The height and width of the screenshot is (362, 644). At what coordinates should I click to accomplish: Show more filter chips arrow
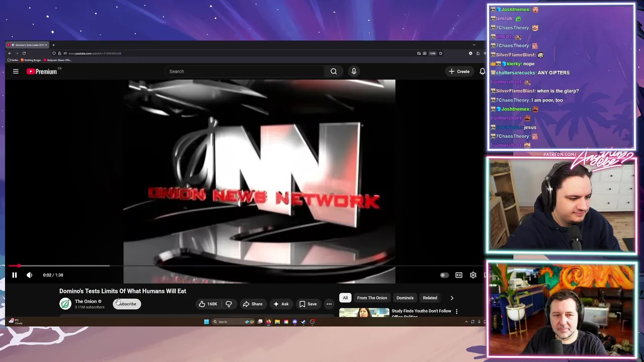tap(452, 298)
